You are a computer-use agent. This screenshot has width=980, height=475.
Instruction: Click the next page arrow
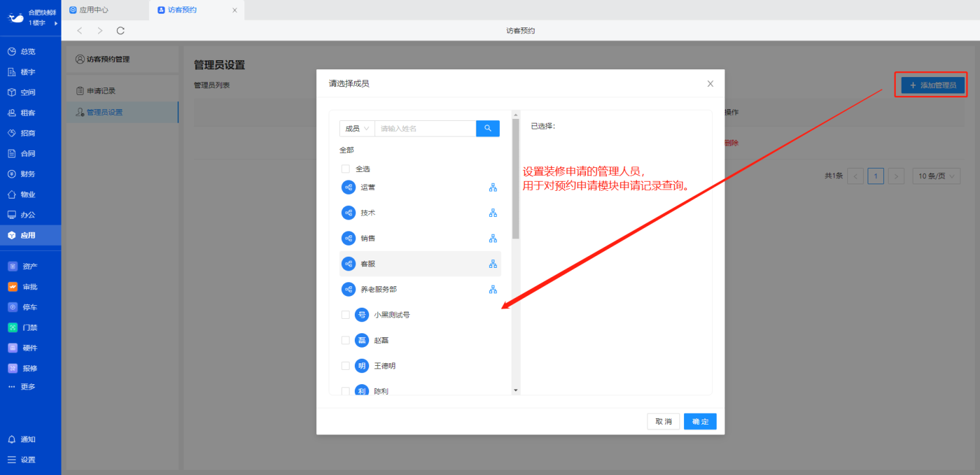(896, 176)
